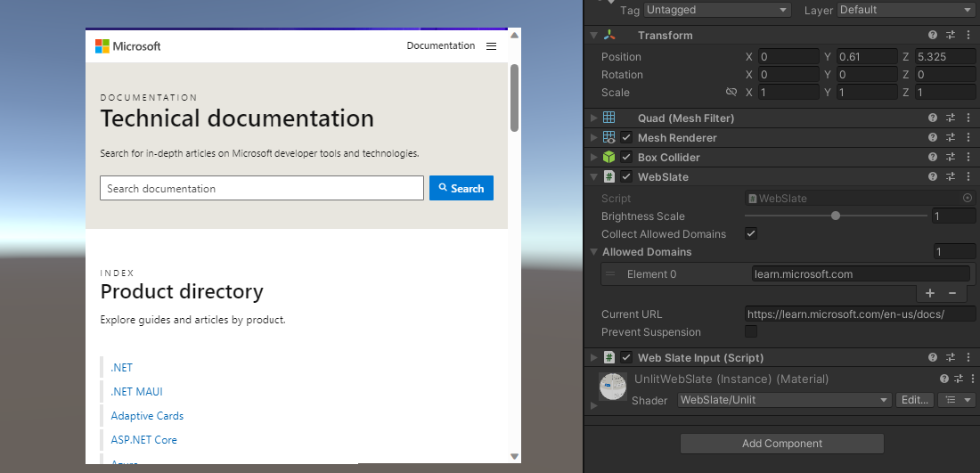Open Quad Mesh Filter more options menu
The width and height of the screenshot is (980, 473).
(968, 118)
